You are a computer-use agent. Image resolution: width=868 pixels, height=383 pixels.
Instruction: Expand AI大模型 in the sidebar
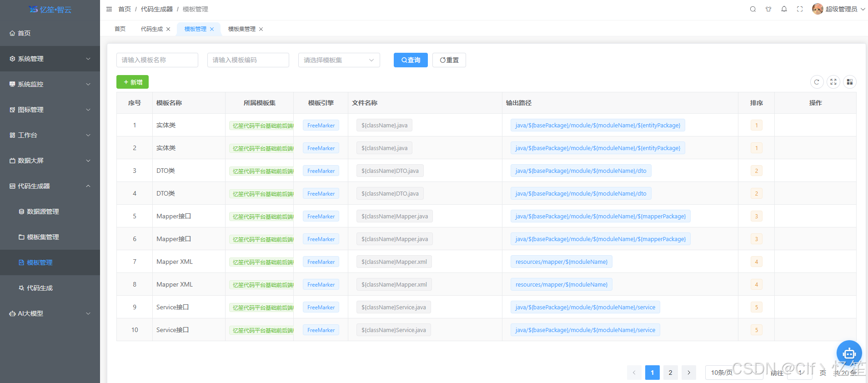pos(50,313)
